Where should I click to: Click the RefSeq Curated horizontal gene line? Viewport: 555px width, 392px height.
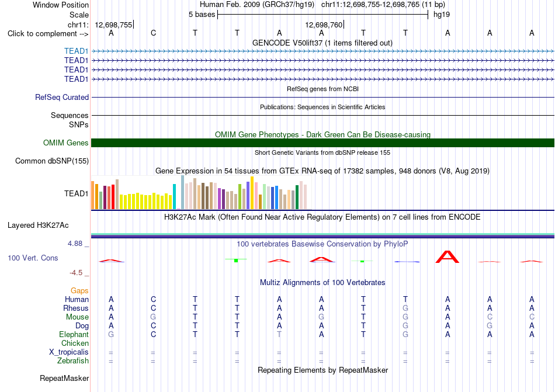tap(322, 97)
